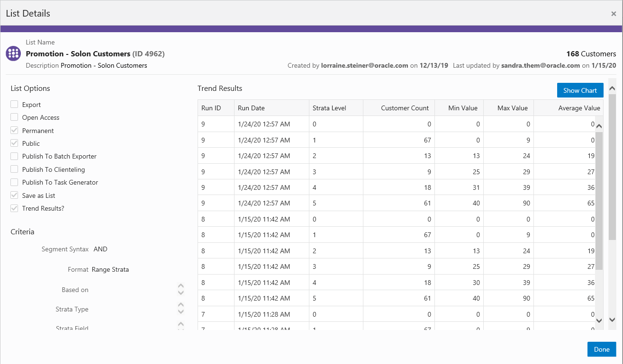Sort by Max Value column header
Viewport: 623px width, 364px height.
(508, 108)
